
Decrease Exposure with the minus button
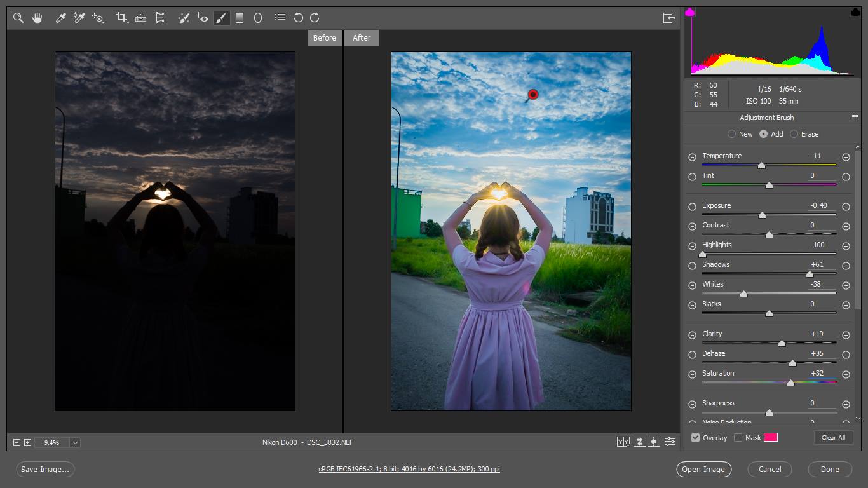[693, 207]
